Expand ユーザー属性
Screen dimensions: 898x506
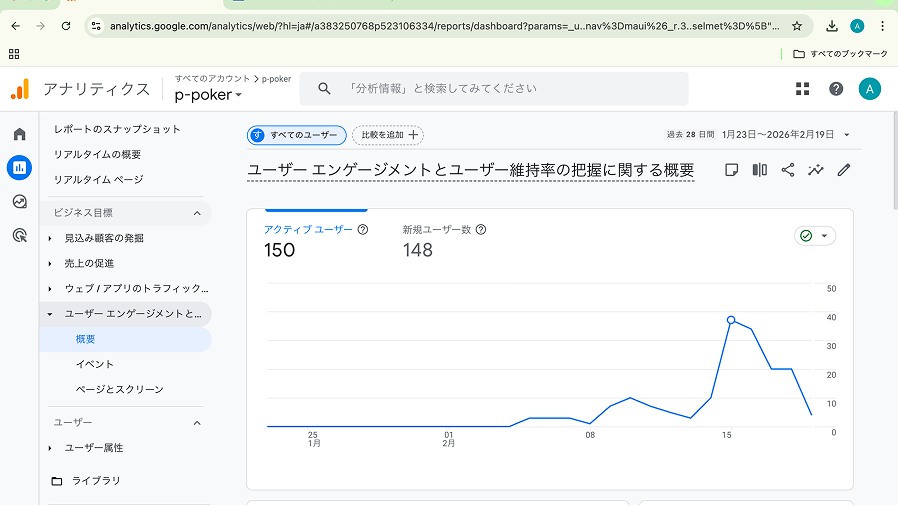pyautogui.click(x=50, y=448)
